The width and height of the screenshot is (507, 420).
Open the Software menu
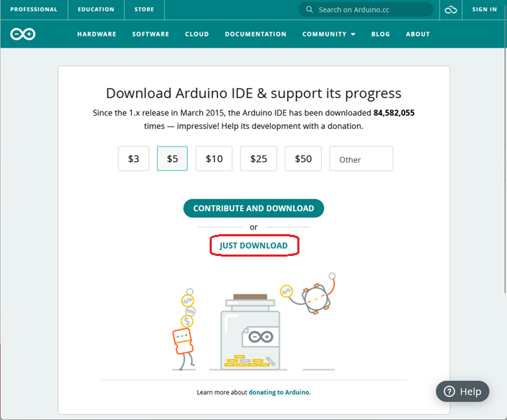point(150,34)
